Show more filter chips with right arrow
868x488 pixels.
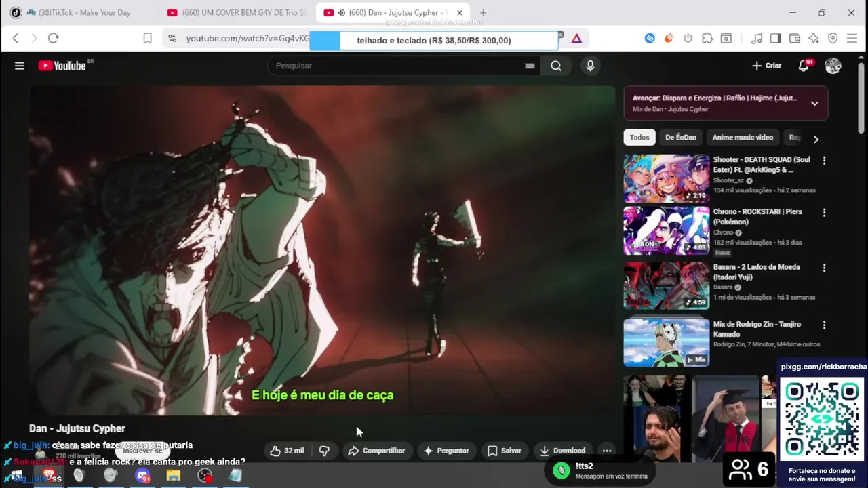816,138
